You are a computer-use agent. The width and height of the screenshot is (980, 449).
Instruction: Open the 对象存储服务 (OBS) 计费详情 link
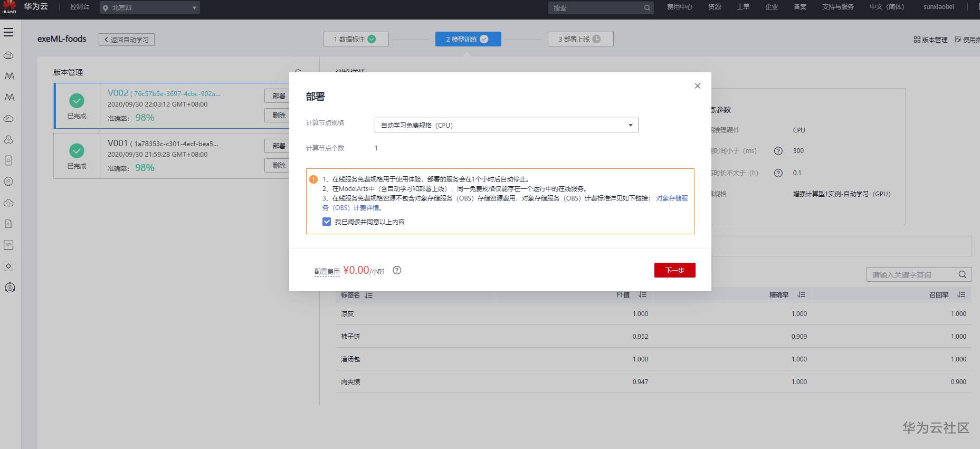[x=505, y=203]
